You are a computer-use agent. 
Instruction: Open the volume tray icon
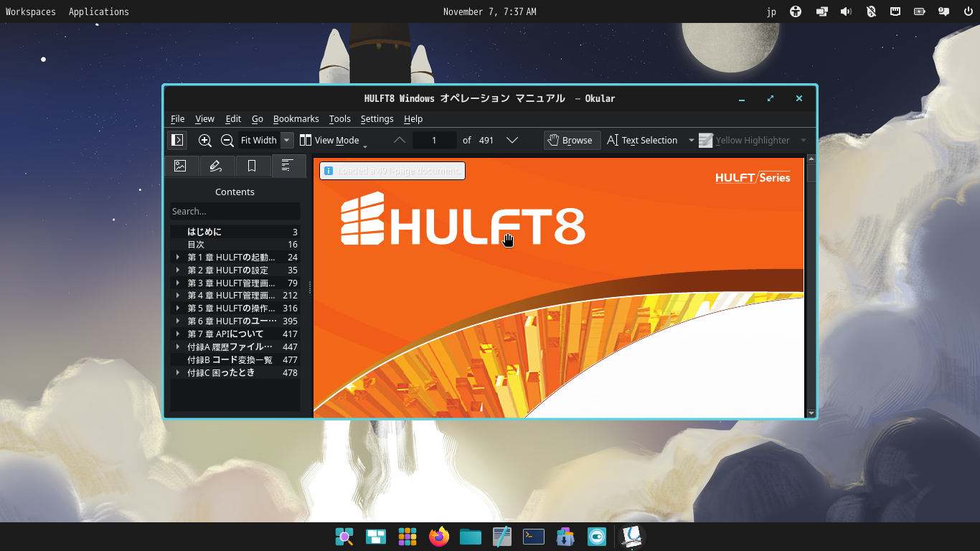(x=846, y=11)
